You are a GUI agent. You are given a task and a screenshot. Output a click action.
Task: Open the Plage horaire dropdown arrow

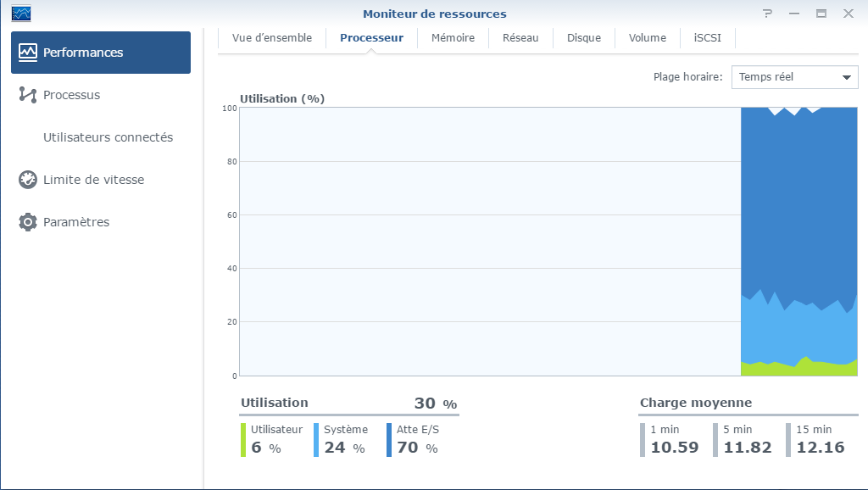click(x=846, y=77)
